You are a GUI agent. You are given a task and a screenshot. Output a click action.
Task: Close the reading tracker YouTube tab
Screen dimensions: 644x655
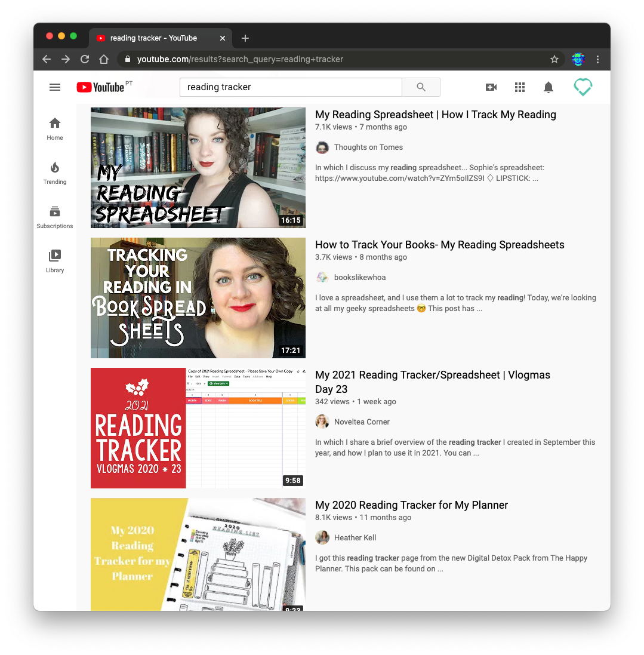coord(223,38)
